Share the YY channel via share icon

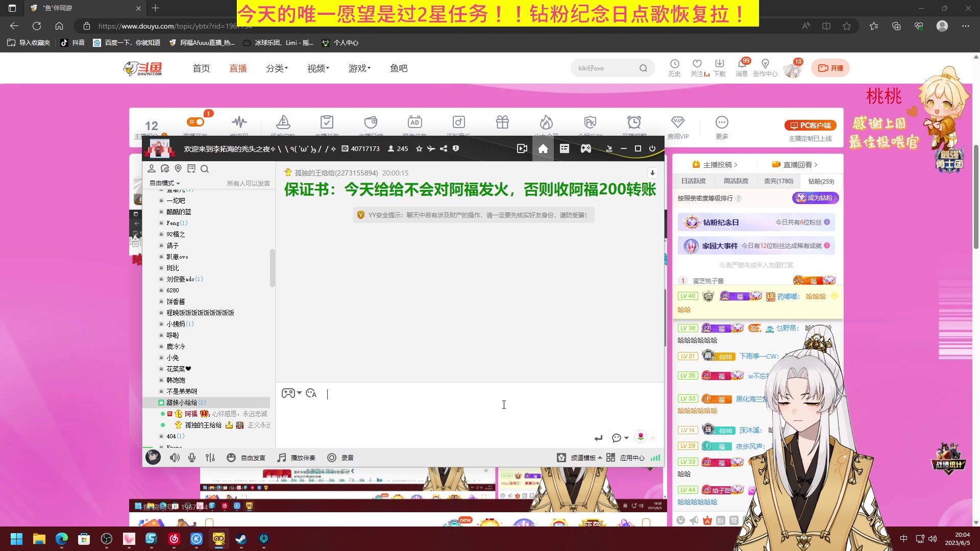(x=444, y=148)
